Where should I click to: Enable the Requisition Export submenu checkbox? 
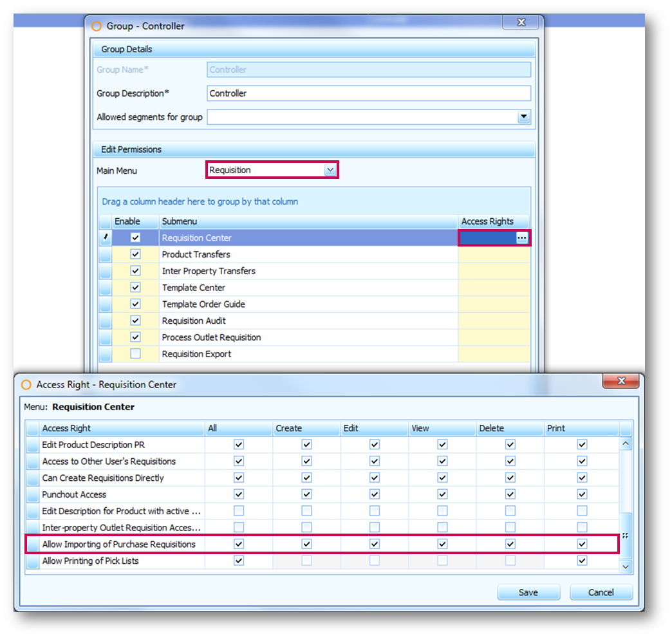(135, 354)
